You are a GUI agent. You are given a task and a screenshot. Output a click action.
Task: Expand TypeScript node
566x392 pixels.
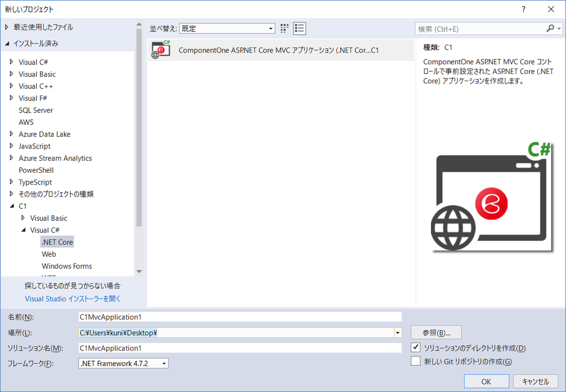tap(11, 182)
